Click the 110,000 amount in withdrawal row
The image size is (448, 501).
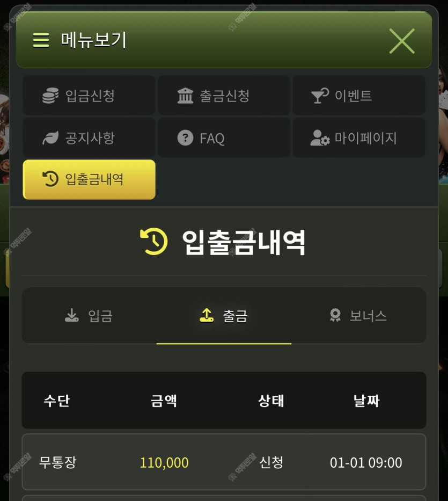[164, 463]
